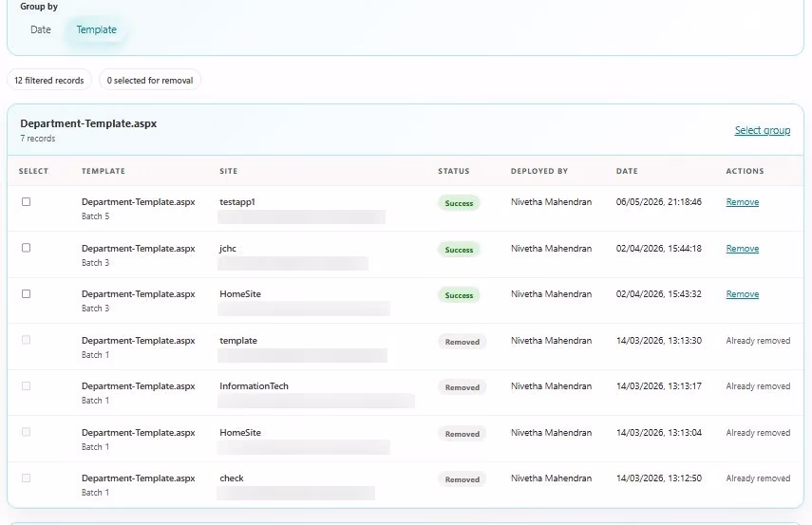Click the DATE column header

tap(627, 171)
